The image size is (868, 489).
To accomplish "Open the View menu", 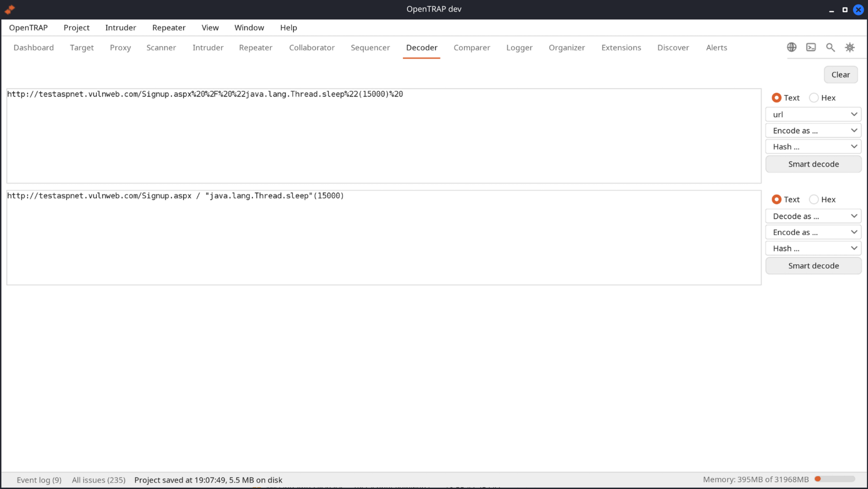I will click(210, 28).
